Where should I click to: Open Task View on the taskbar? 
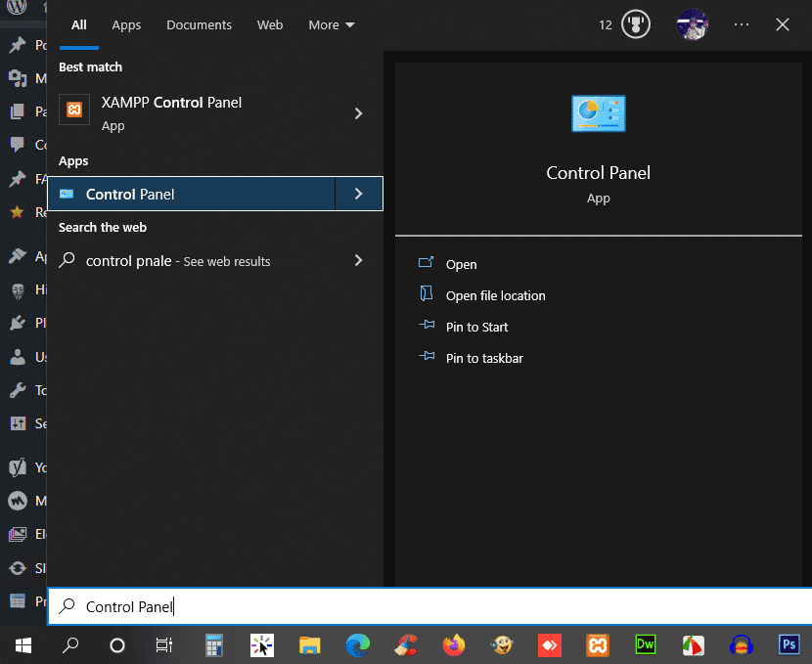(164, 644)
